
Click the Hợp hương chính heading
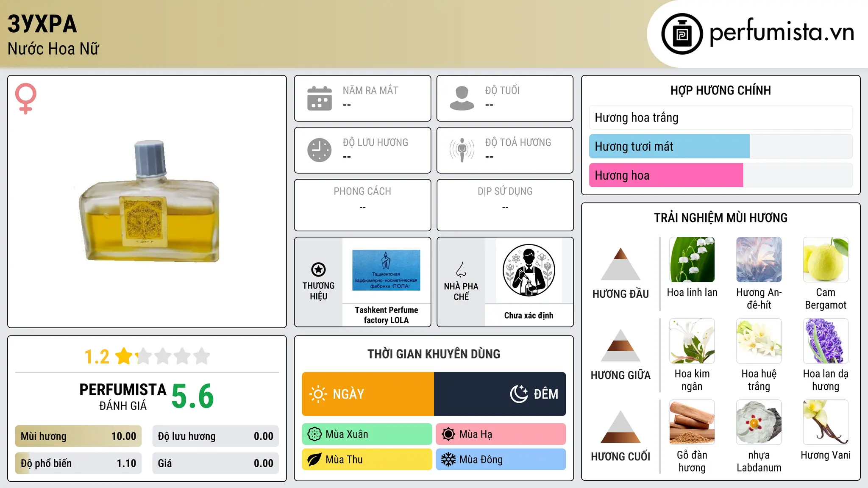point(721,90)
